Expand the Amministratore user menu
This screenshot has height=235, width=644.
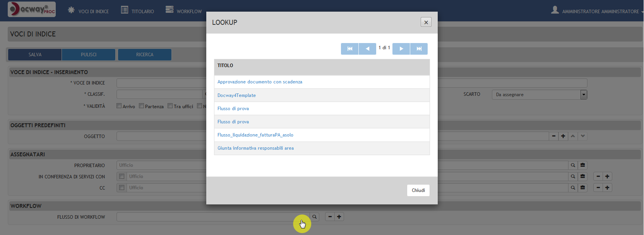point(597,11)
